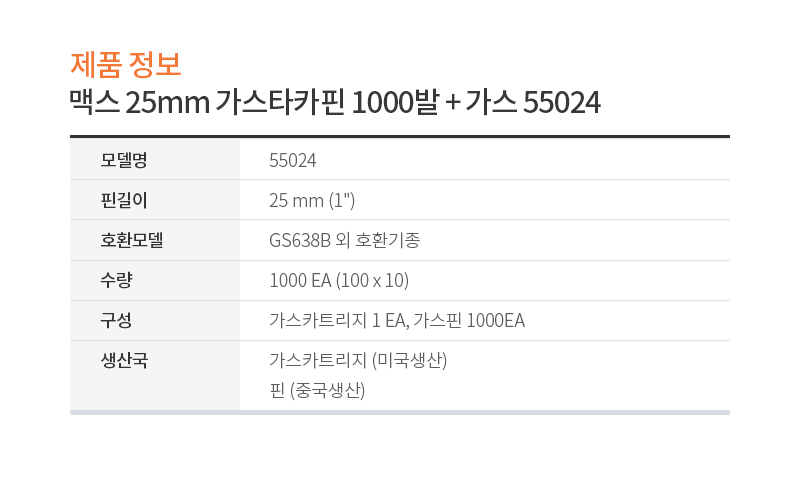Click the thick black table top border
800x477 pixels.
[400, 137]
